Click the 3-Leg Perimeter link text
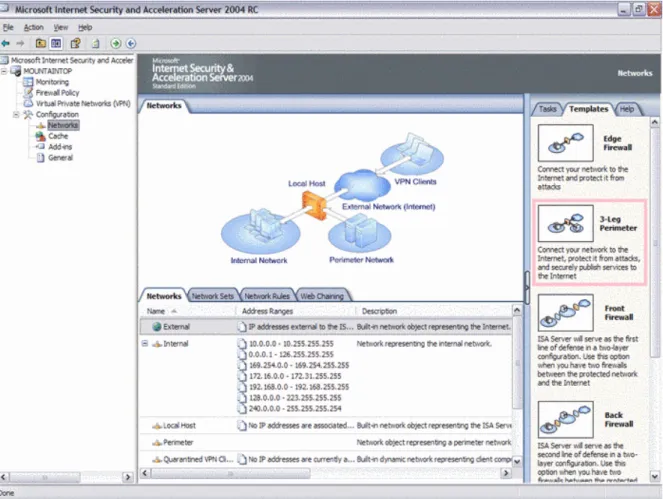The width and height of the screenshot is (663, 499). (x=618, y=224)
